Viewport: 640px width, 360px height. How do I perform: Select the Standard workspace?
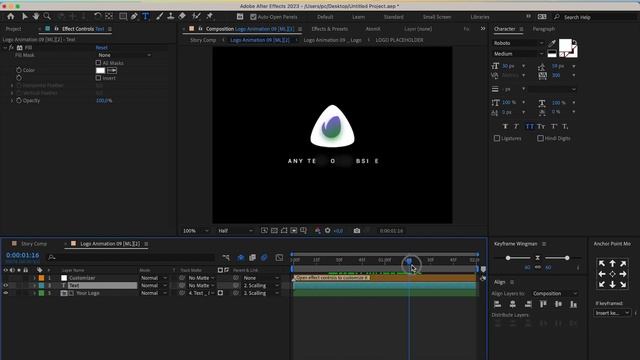click(x=393, y=17)
